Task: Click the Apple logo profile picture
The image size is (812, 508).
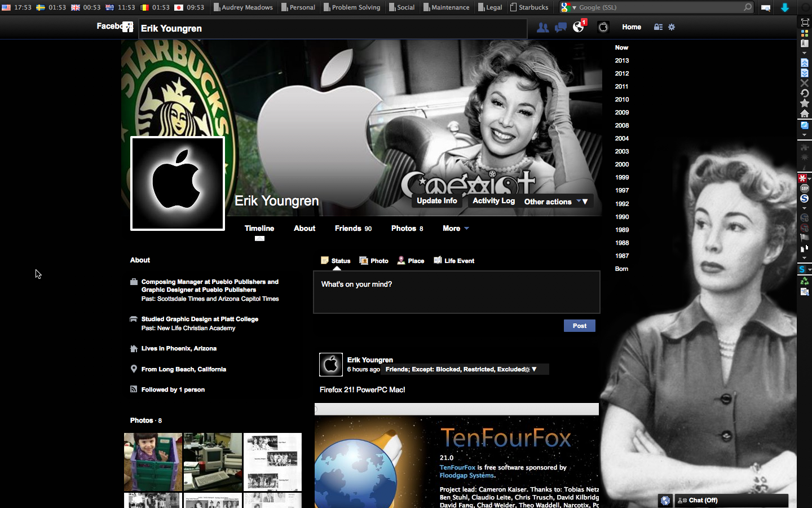Action: 178,183
